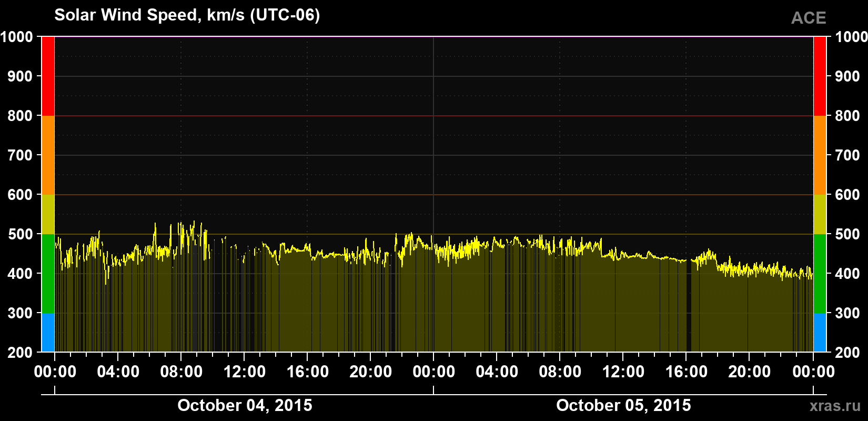
Task: Click the last 00:00 label at axis end
Action: (x=813, y=372)
